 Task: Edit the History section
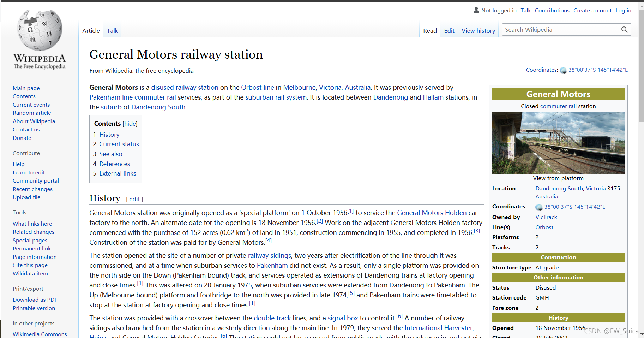tap(134, 199)
